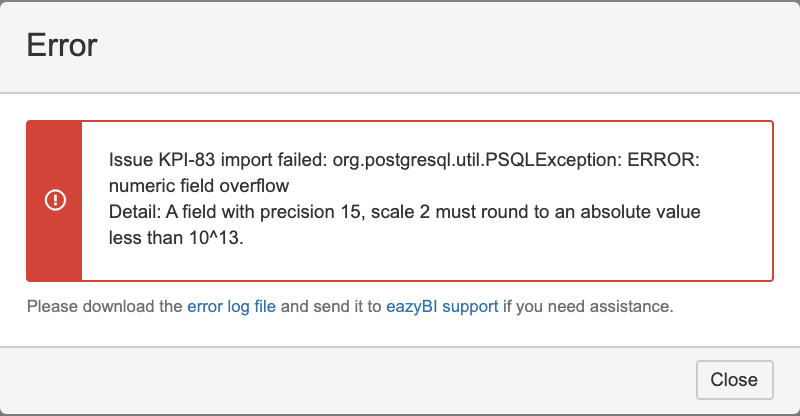Click the org.postgresql.util.PSQLException text
The image size is (800, 416).
478,160
